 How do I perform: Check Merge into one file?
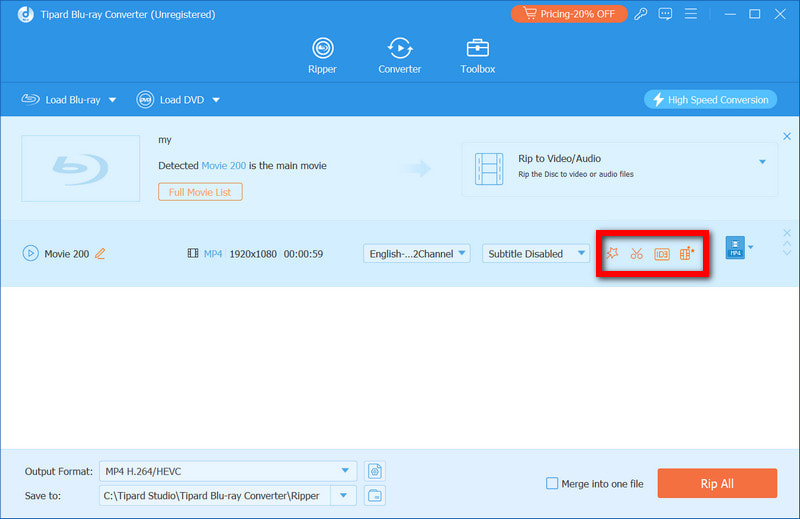[552, 483]
